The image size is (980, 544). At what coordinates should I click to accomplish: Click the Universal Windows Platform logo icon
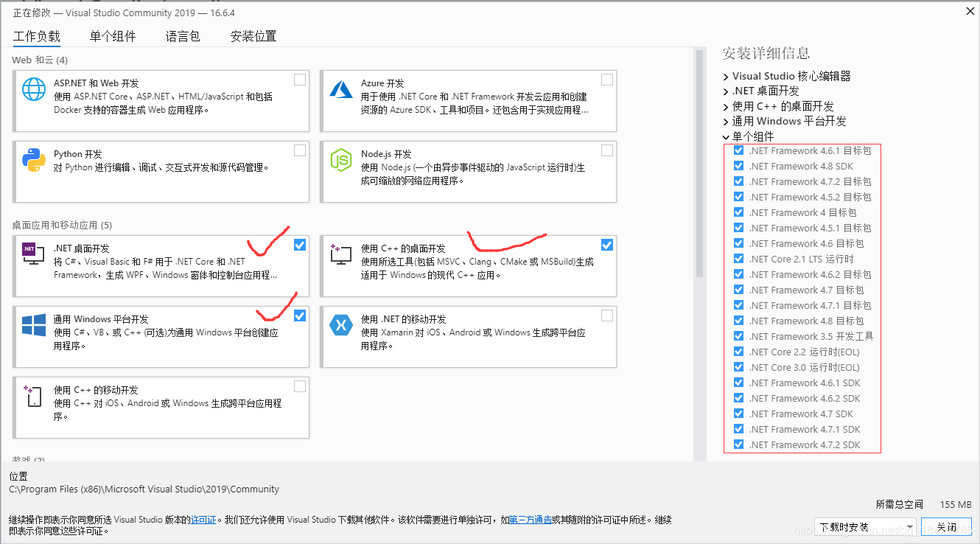pyautogui.click(x=34, y=325)
